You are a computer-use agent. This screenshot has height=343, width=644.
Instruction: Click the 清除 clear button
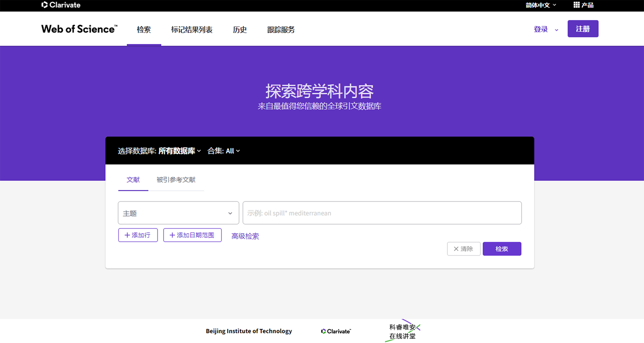click(x=464, y=249)
